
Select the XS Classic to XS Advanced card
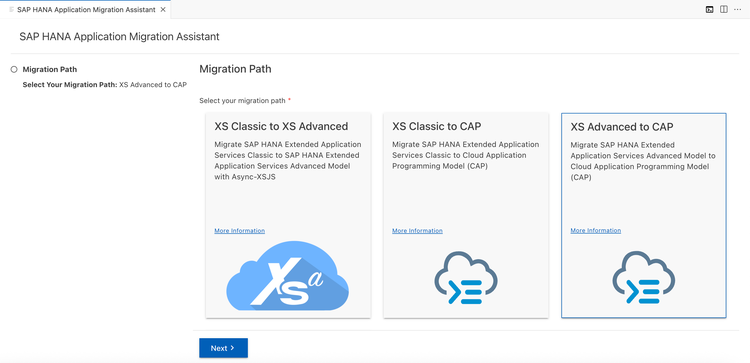tap(288, 215)
